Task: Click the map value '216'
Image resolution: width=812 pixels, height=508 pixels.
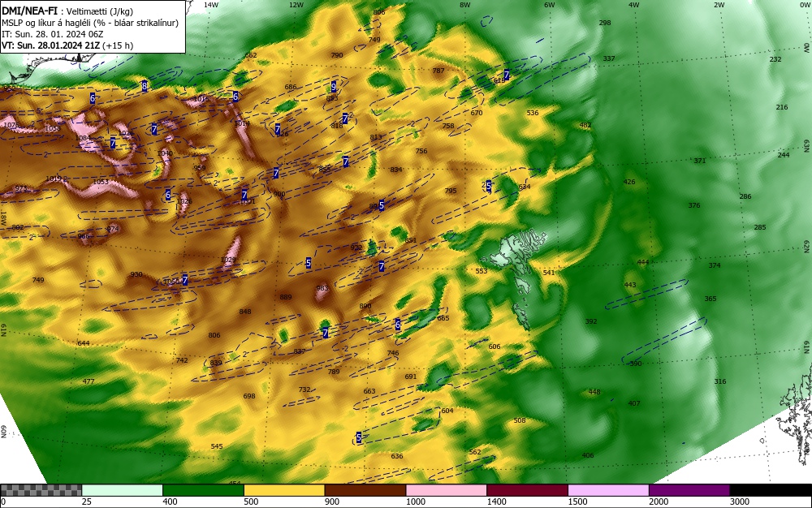Action: click(x=782, y=107)
